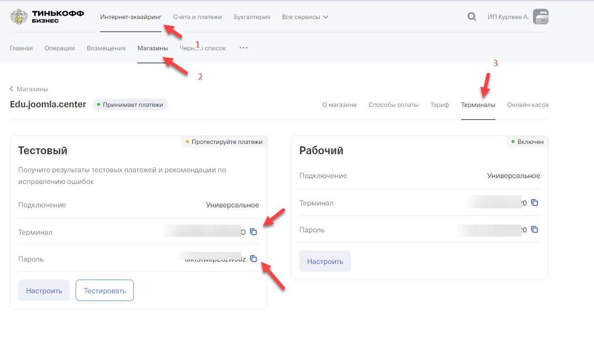The image size is (594, 364).
Task: Click Универсальное value in Тестовый card
Action: click(x=232, y=205)
